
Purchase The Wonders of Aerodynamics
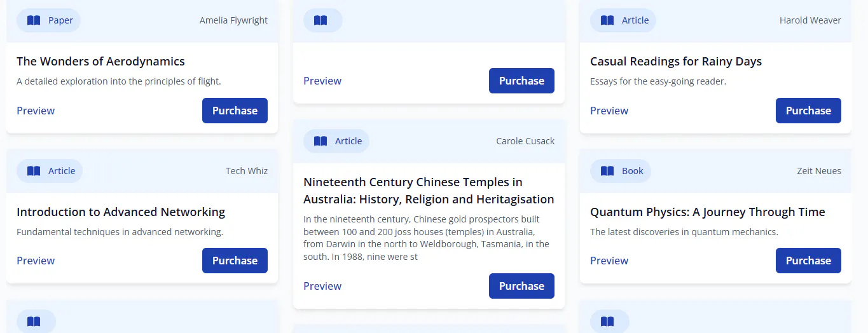point(235,111)
